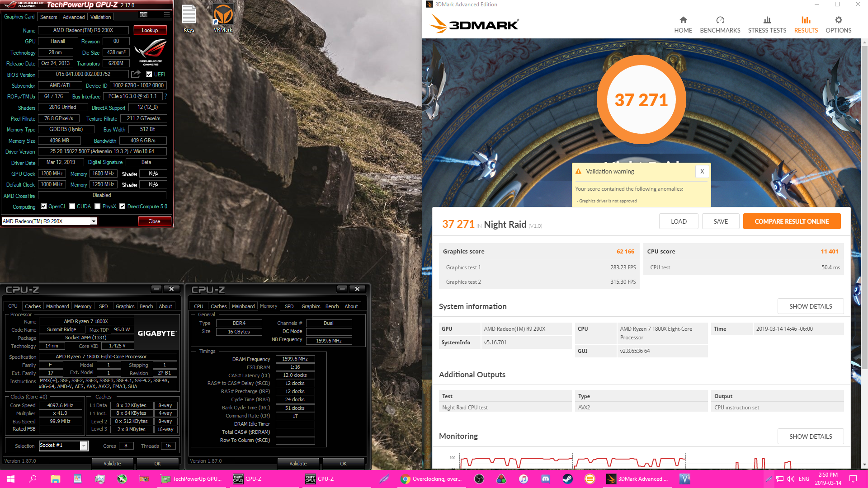The width and height of the screenshot is (868, 488).
Task: Switch to TechPowerUp GPU-Z taskbar button
Action: coord(192,479)
